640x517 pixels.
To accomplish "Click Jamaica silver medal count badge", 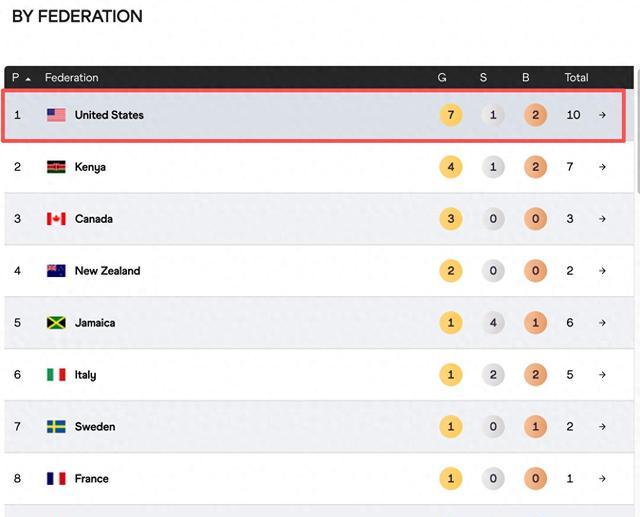I will [493, 323].
